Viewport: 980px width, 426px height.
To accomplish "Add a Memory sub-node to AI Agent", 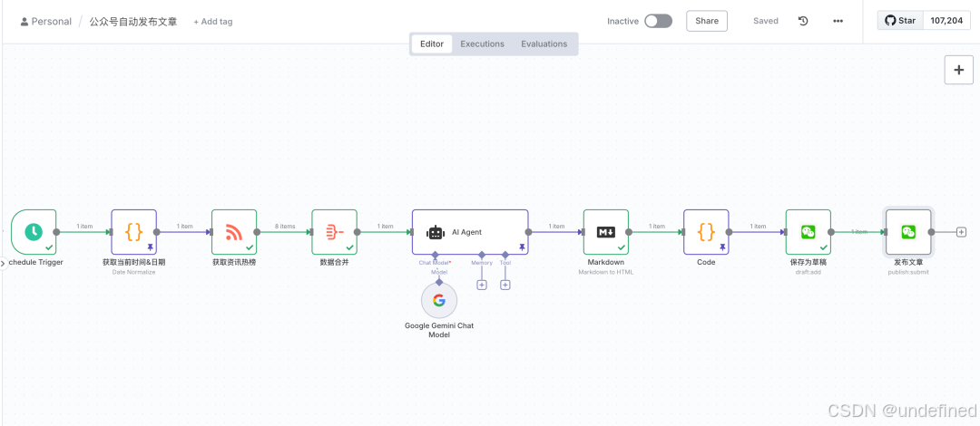I will tap(482, 285).
